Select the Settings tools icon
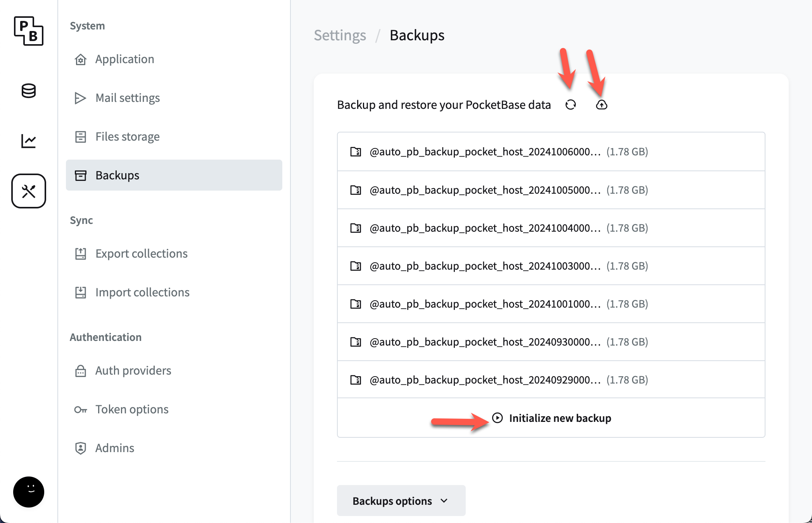Screen dimensions: 812x523 [28, 191]
